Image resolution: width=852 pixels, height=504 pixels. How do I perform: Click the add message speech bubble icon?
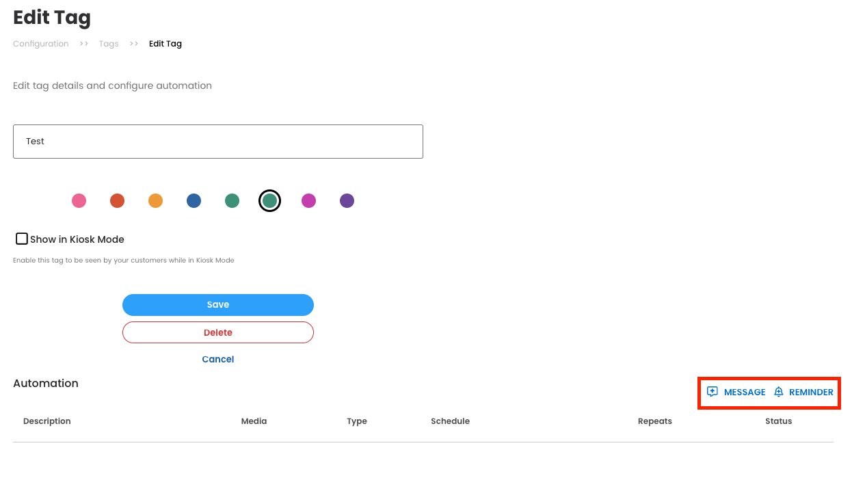coord(712,392)
